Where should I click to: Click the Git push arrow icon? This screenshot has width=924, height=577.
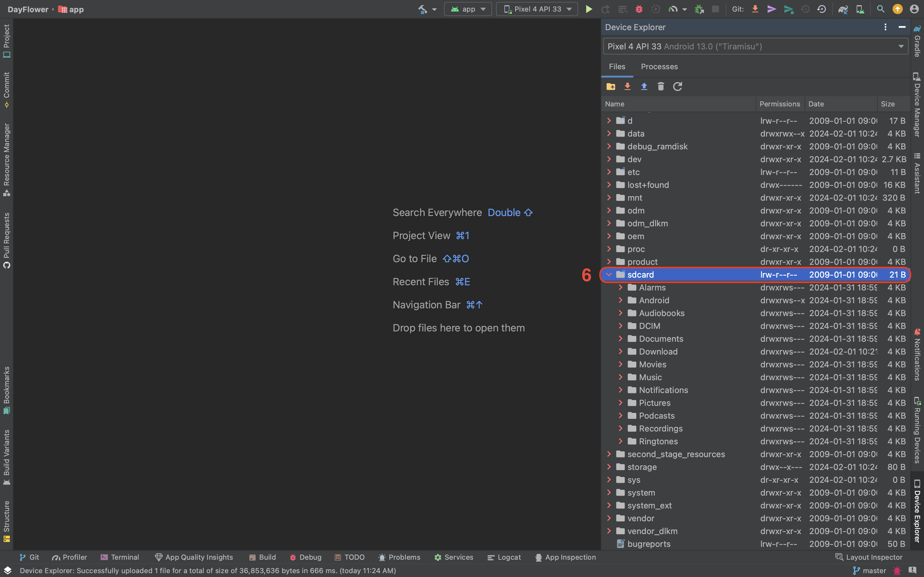(x=788, y=9)
